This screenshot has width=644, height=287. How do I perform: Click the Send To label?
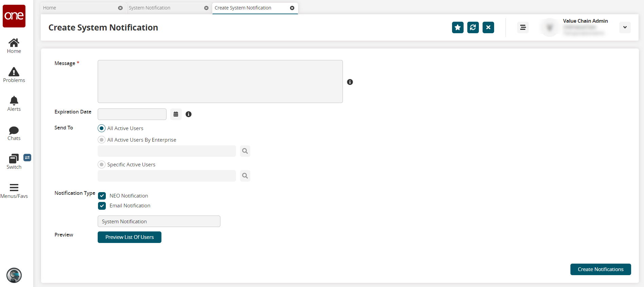click(x=64, y=128)
